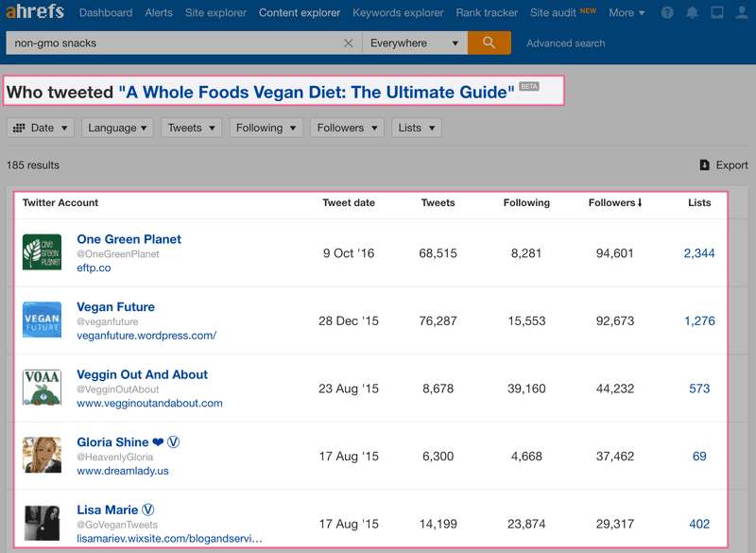Open Alerts in top navigation
Image resolution: width=756 pixels, height=553 pixels.
tap(159, 13)
